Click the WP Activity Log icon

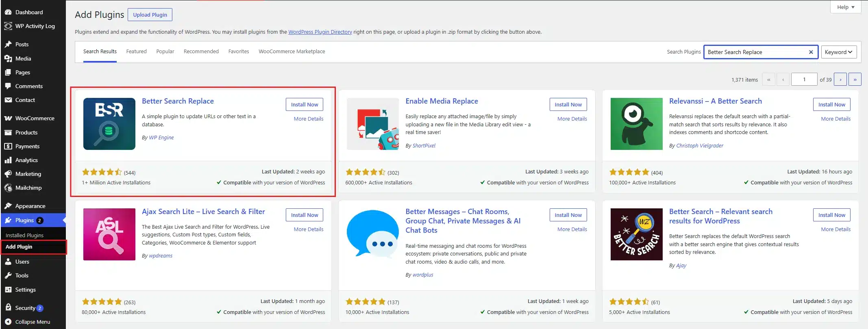click(8, 26)
